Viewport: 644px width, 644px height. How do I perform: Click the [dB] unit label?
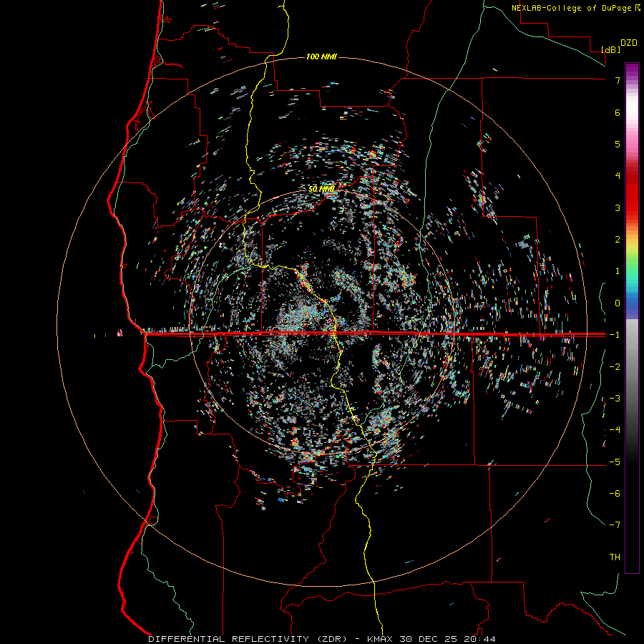[x=611, y=50]
